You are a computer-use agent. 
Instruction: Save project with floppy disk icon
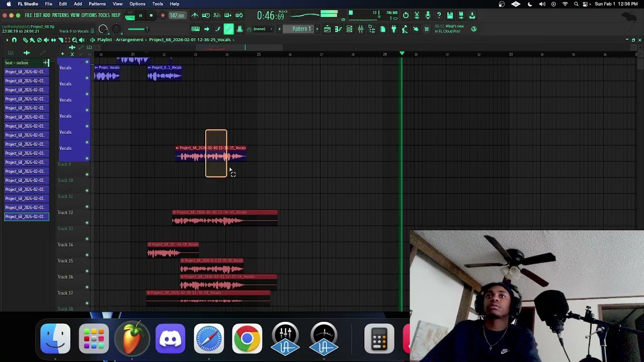pos(450,16)
